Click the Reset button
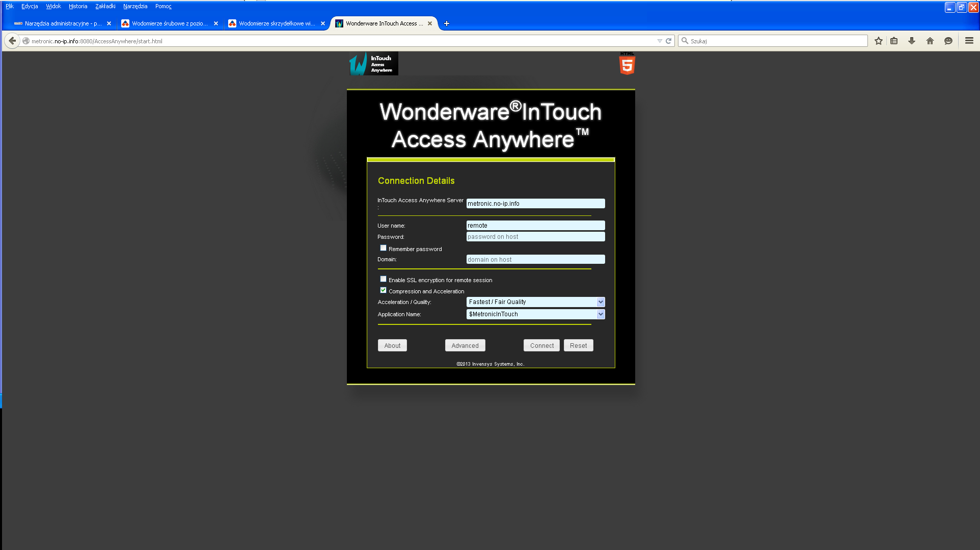 (578, 345)
